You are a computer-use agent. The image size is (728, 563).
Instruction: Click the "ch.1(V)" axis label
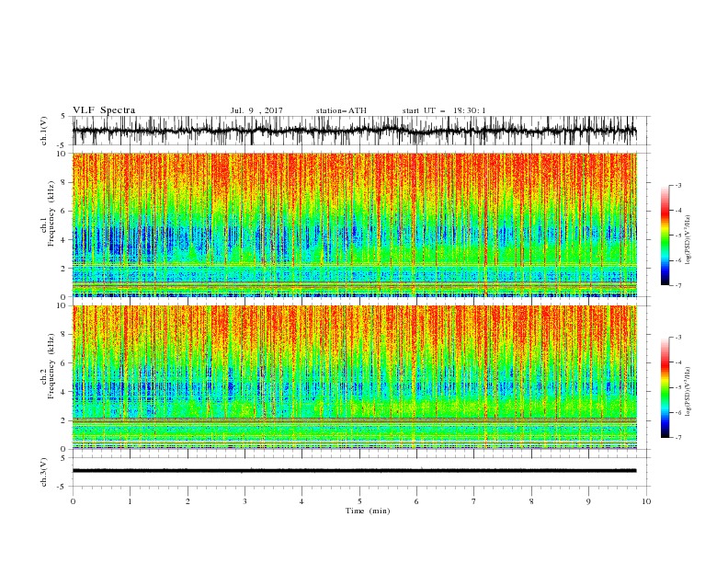click(44, 131)
